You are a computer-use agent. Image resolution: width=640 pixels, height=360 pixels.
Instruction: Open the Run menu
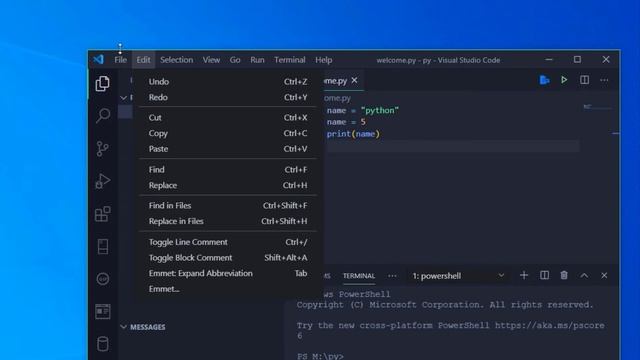coord(257,60)
